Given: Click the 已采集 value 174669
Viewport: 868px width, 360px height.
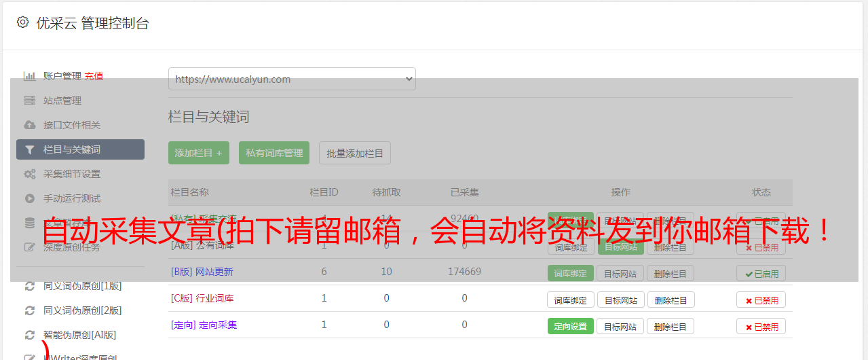Looking at the screenshot, I should (464, 272).
